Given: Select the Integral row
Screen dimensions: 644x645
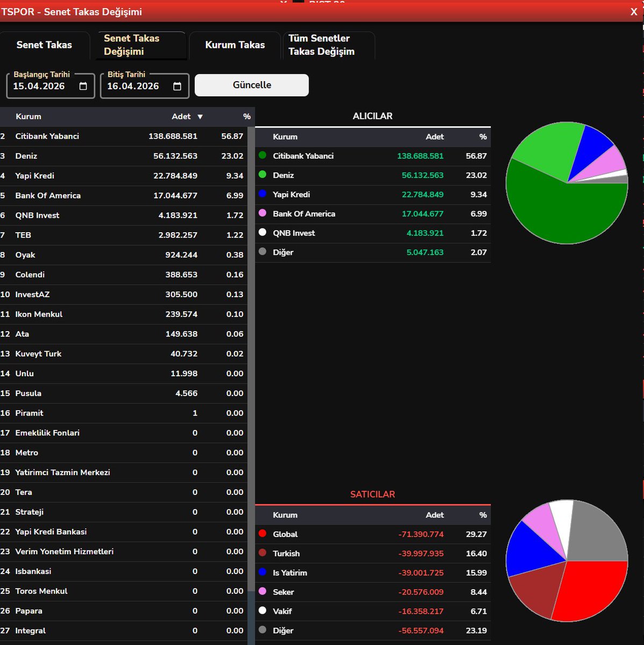Looking at the screenshot, I should point(124,631).
